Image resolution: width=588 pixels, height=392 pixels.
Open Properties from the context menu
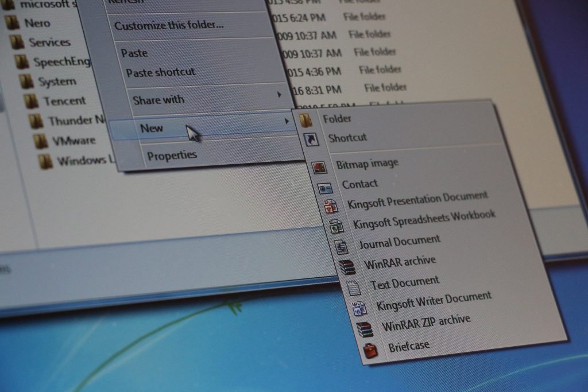pos(172,155)
